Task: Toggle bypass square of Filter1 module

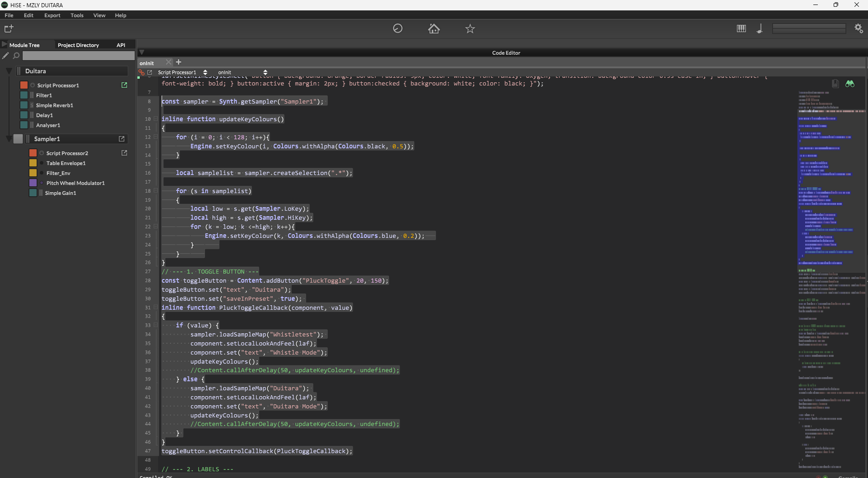Action: [x=24, y=95]
